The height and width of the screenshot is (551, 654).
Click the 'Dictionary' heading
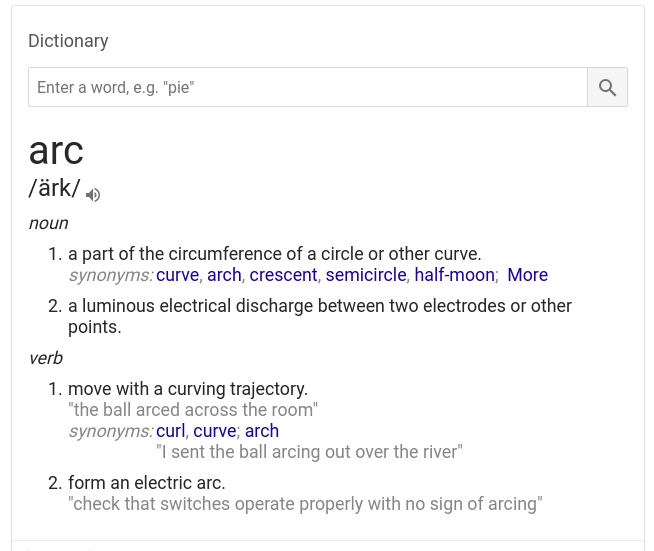coord(68,41)
